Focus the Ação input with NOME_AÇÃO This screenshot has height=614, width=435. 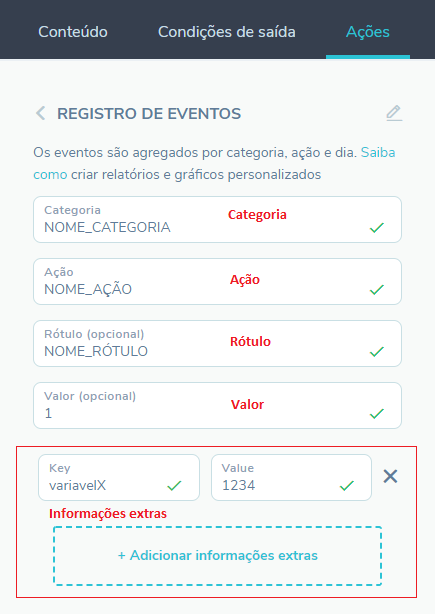pyautogui.click(x=218, y=282)
